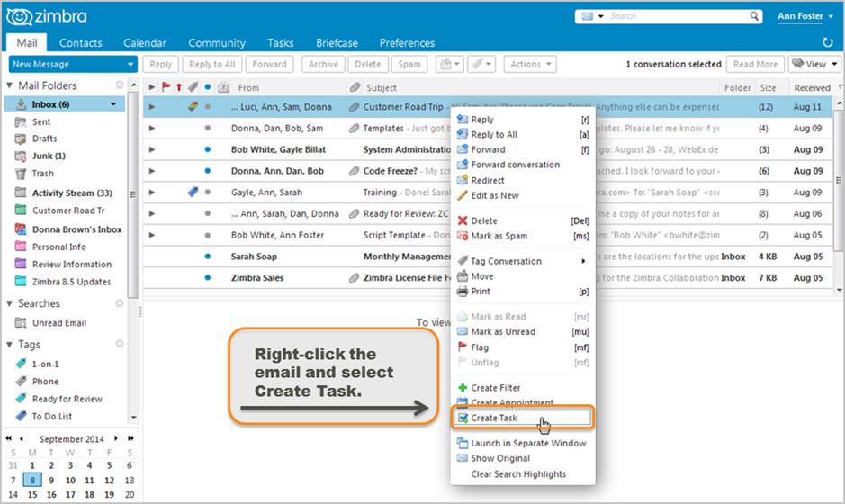
Task: Click the tag column header icon
Action: pyautogui.click(x=193, y=86)
